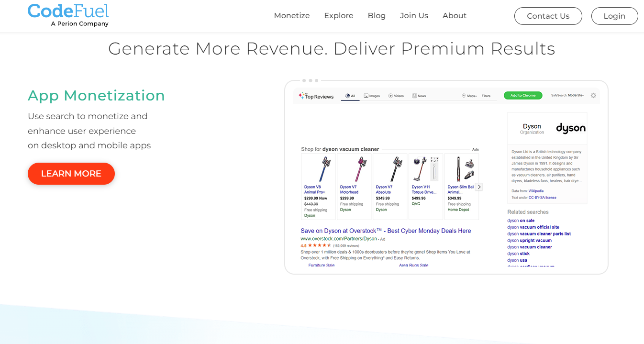
Task: Click related search dyson upright vacuum
Action: click(x=530, y=241)
